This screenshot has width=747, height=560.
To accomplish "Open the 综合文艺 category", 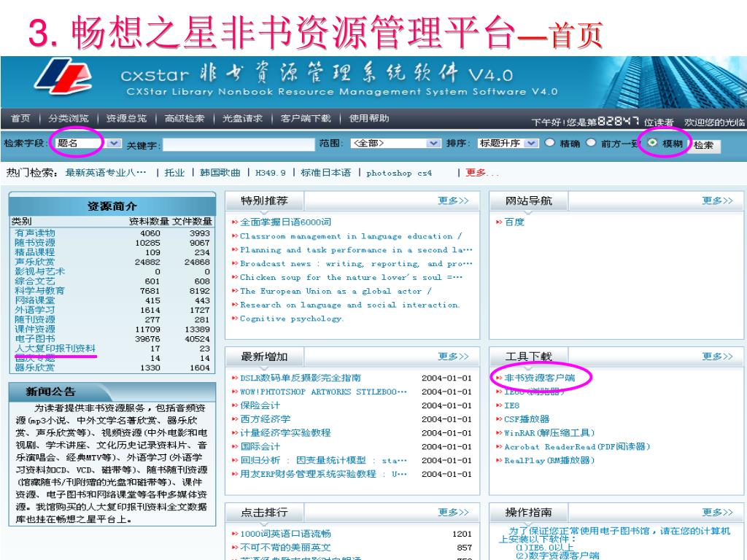I will tap(35, 281).
